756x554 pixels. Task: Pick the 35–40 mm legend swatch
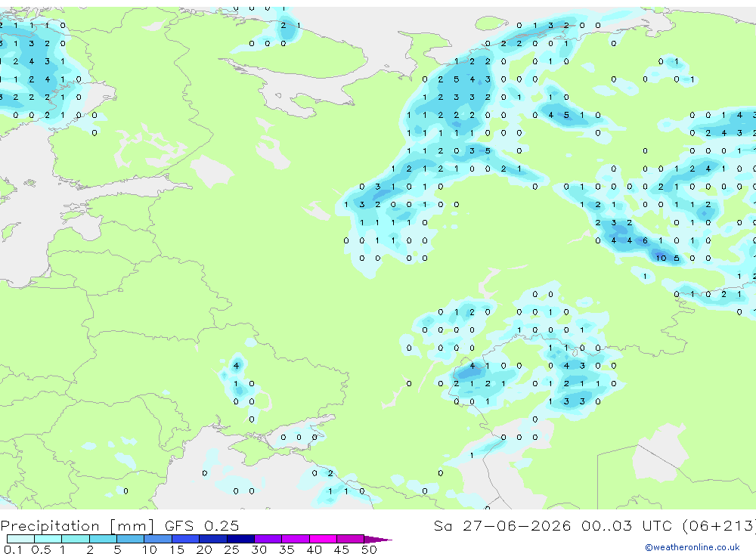296,539
